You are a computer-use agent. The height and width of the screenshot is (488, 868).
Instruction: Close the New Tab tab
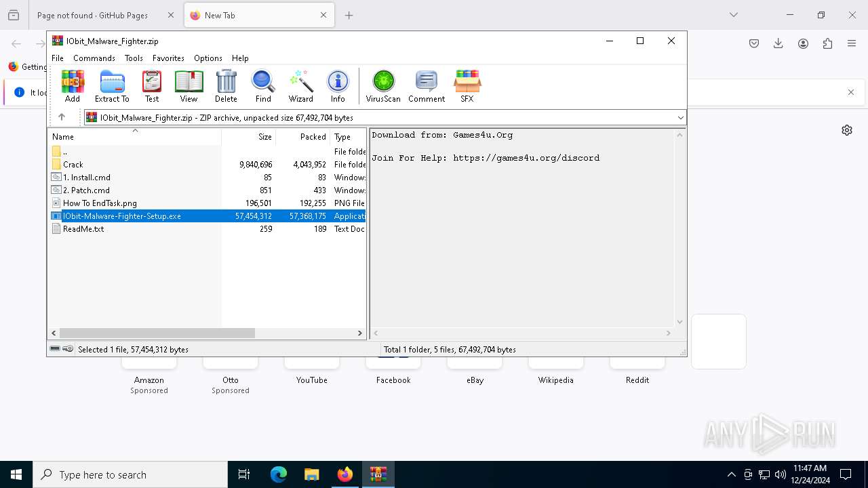[x=323, y=15]
